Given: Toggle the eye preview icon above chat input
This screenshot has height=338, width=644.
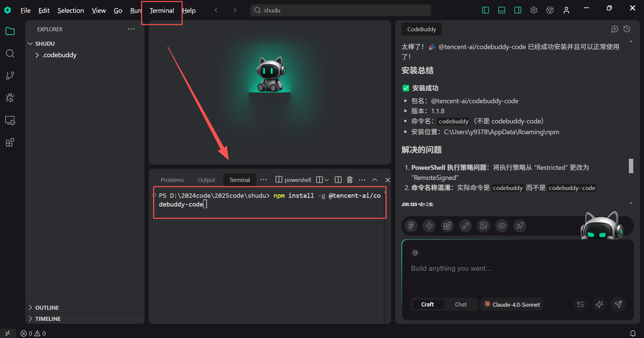Looking at the screenshot, I should coord(502,226).
